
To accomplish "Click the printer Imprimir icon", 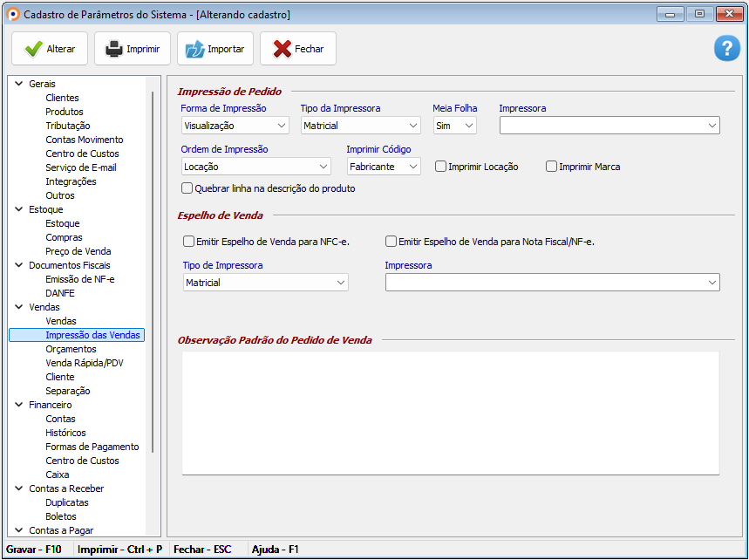I will pos(114,49).
